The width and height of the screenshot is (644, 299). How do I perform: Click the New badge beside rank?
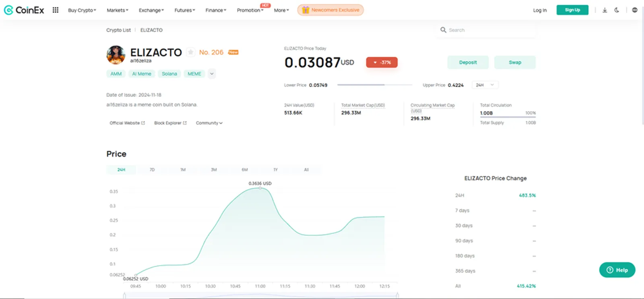(233, 52)
